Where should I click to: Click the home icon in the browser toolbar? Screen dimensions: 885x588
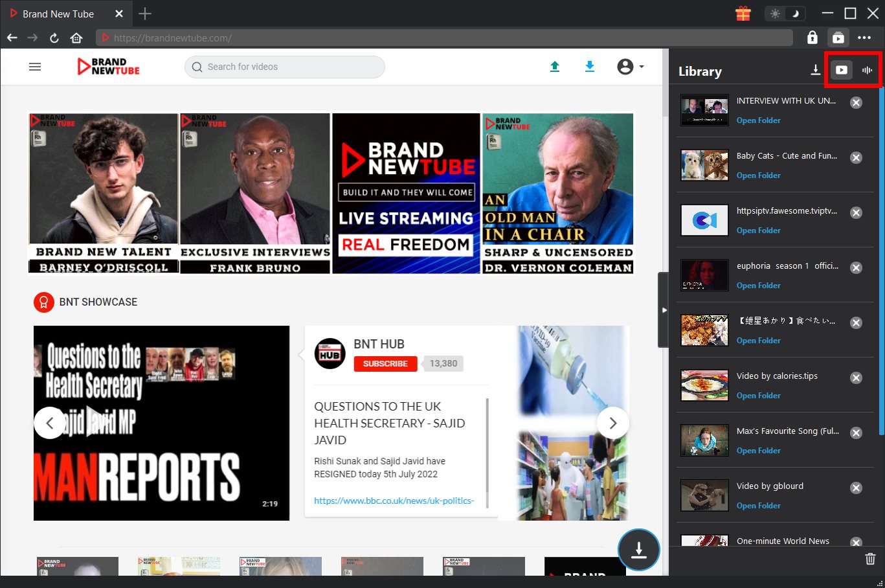[76, 38]
